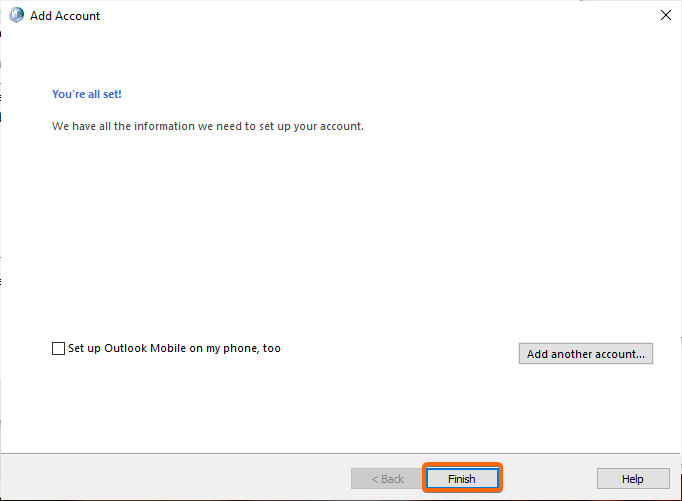Select the highlighted Finish button to complete setup
This screenshot has width=682, height=501.
click(x=462, y=478)
